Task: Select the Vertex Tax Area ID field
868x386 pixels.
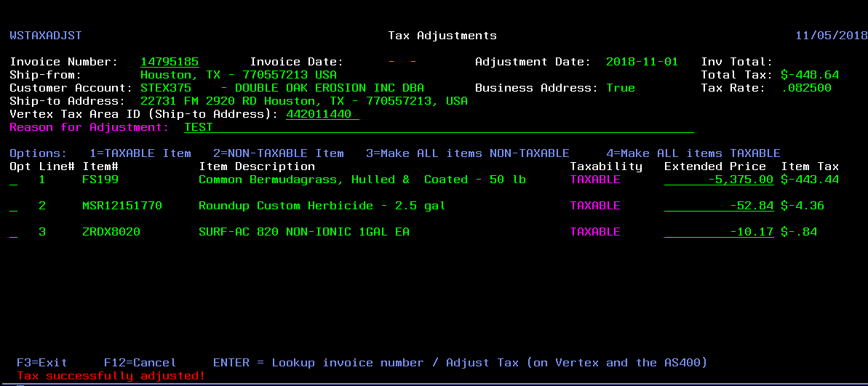Action: click(x=322, y=114)
